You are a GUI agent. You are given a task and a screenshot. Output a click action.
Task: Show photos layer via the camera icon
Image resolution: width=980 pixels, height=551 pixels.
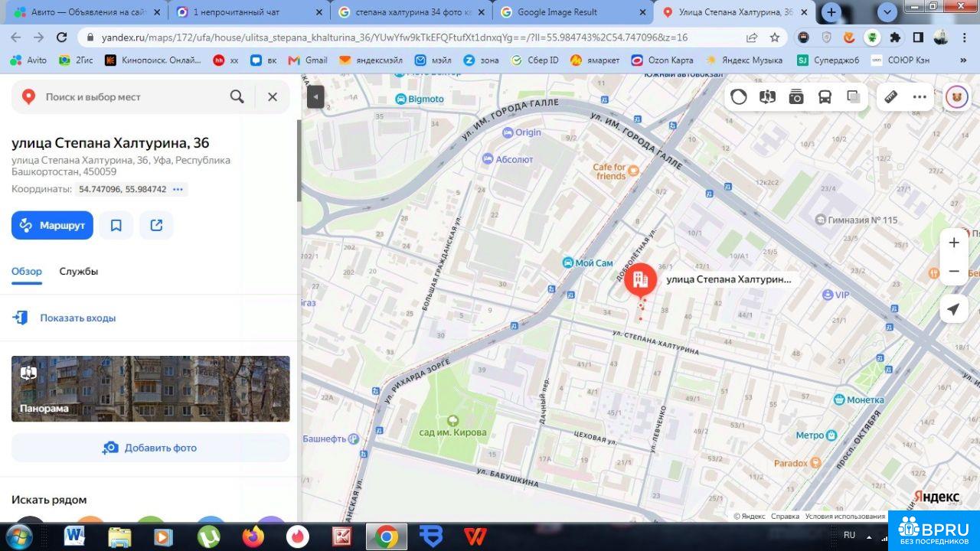pyautogui.click(x=796, y=96)
